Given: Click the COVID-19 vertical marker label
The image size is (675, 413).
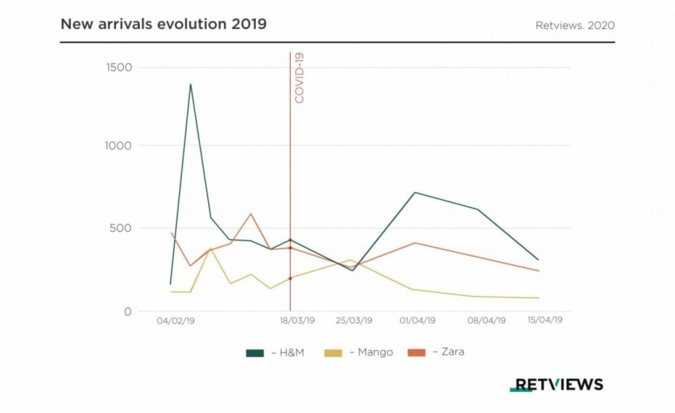Looking at the screenshot, I should (x=299, y=79).
